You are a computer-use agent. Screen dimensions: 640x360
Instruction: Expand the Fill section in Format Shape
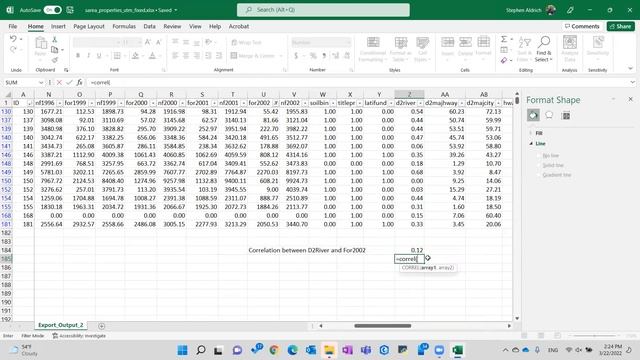531,133
